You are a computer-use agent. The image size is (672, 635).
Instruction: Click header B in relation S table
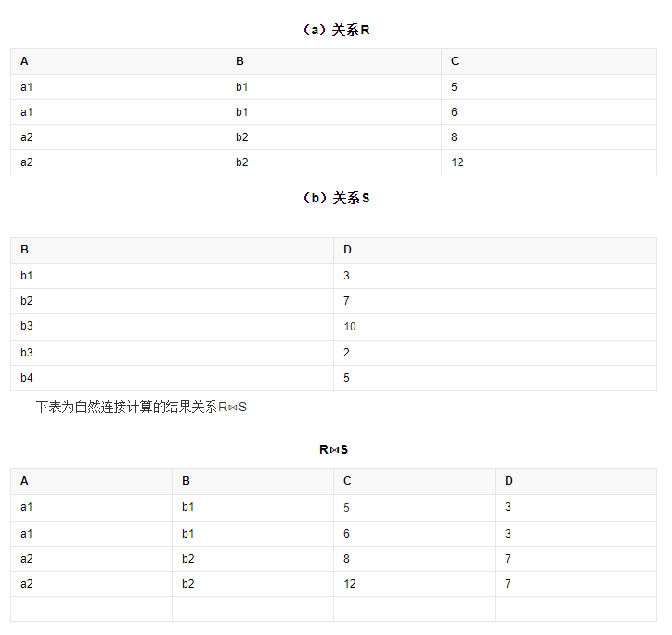[24, 250]
